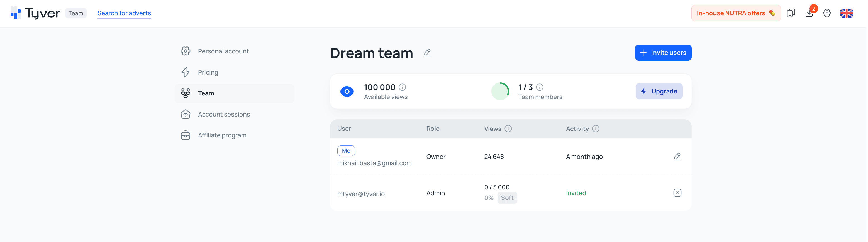Click the Me badge
Viewport: 868px width, 242px height.
[346, 151]
